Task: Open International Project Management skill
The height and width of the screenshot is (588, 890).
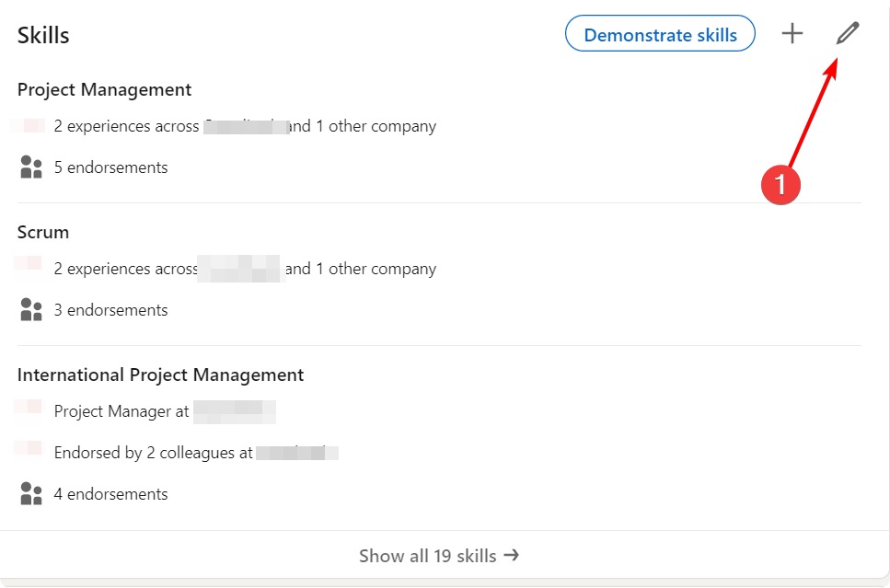Action: point(160,375)
